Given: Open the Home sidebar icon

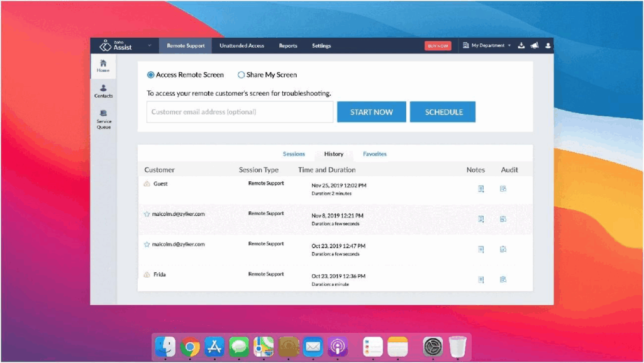Looking at the screenshot, I should 103,66.
